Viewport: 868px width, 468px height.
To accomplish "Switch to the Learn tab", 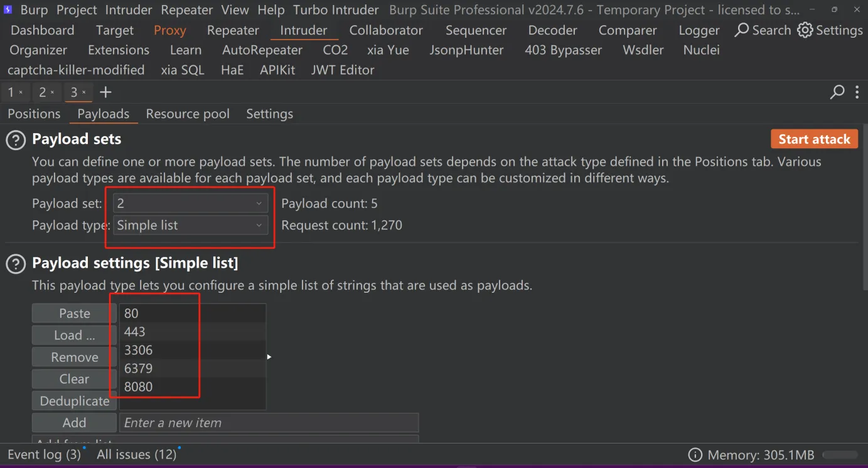I will pyautogui.click(x=186, y=50).
